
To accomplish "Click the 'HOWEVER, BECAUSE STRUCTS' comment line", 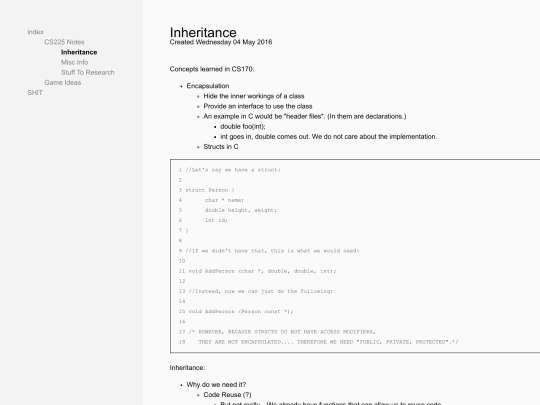I will [x=282, y=332].
